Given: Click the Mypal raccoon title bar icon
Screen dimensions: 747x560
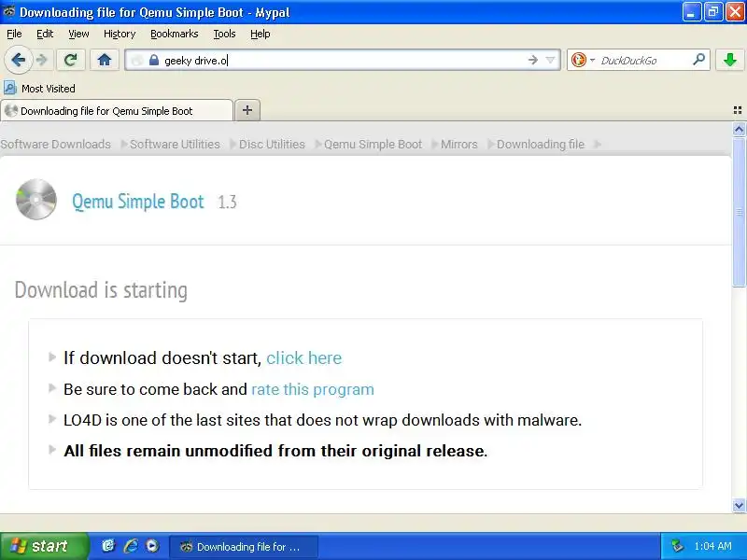Looking at the screenshot, I should pos(8,11).
